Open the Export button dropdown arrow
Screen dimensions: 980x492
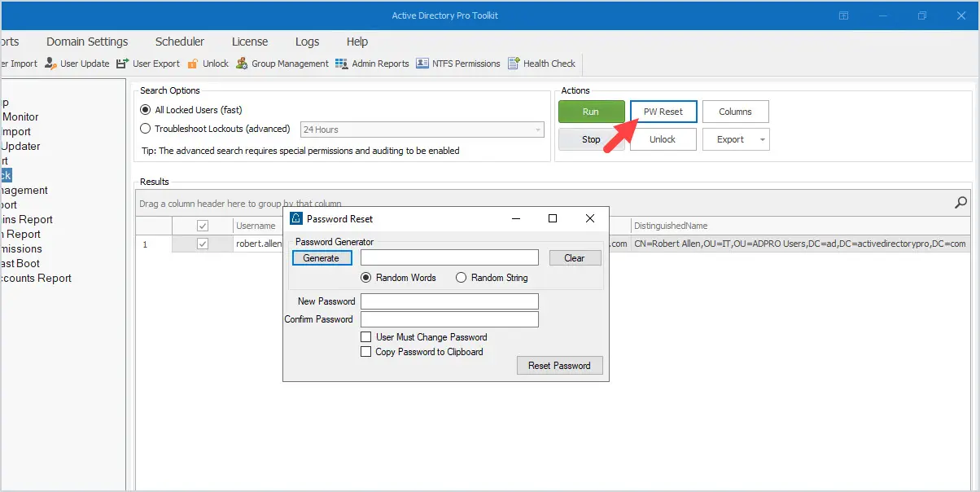(x=762, y=139)
